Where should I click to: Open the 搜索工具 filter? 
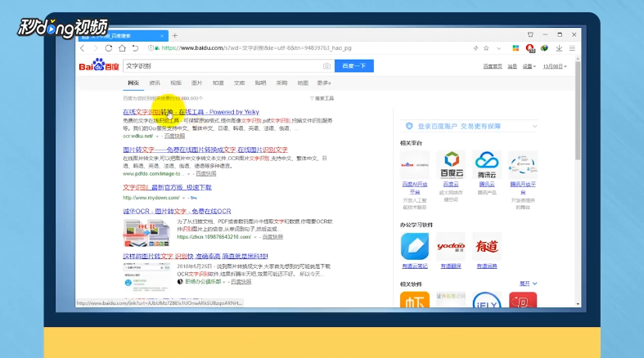(322, 98)
